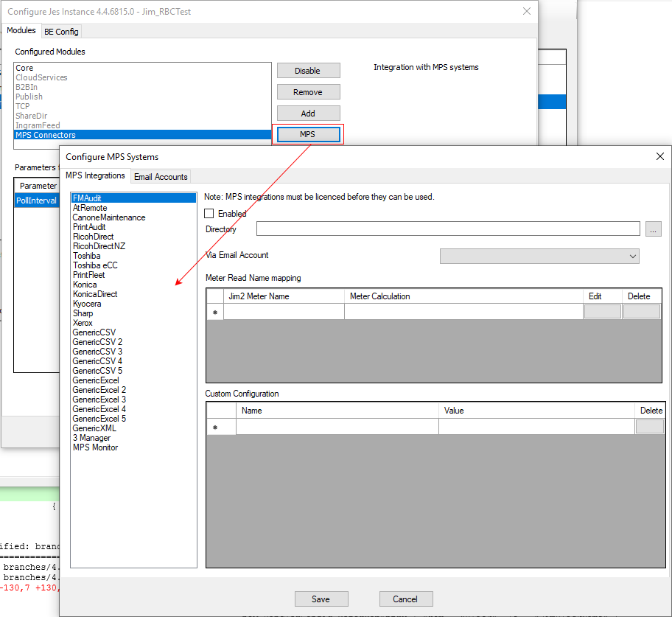This screenshot has width=672, height=617.
Task: Click the Remove module button
Action: pyautogui.click(x=307, y=92)
